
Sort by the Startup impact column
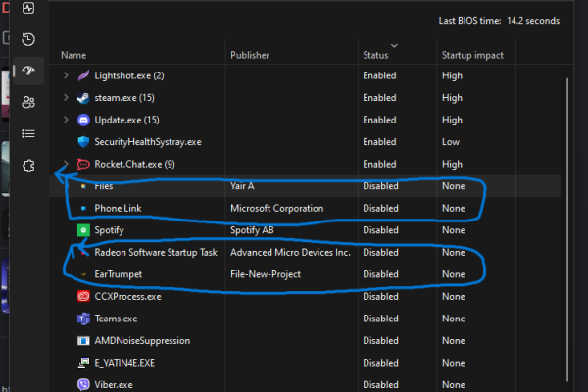pyautogui.click(x=472, y=55)
